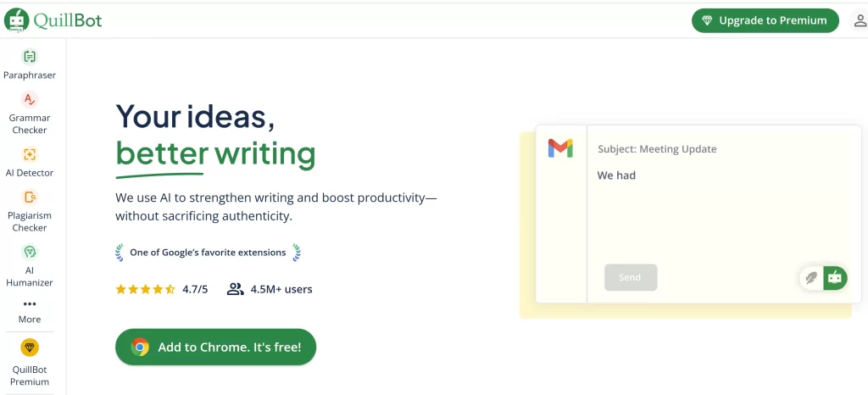The height and width of the screenshot is (395, 868).
Task: Click the 4.5M+ users label
Action: pyautogui.click(x=270, y=289)
